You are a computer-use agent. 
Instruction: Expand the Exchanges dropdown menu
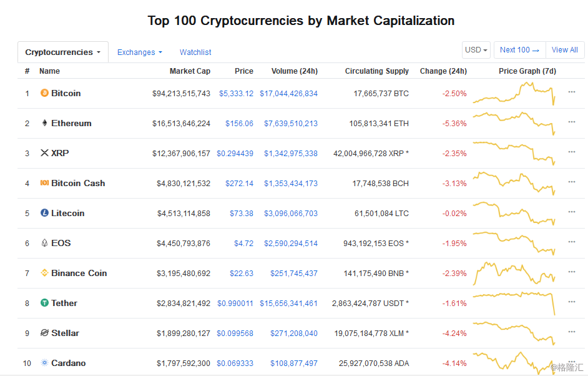click(139, 52)
